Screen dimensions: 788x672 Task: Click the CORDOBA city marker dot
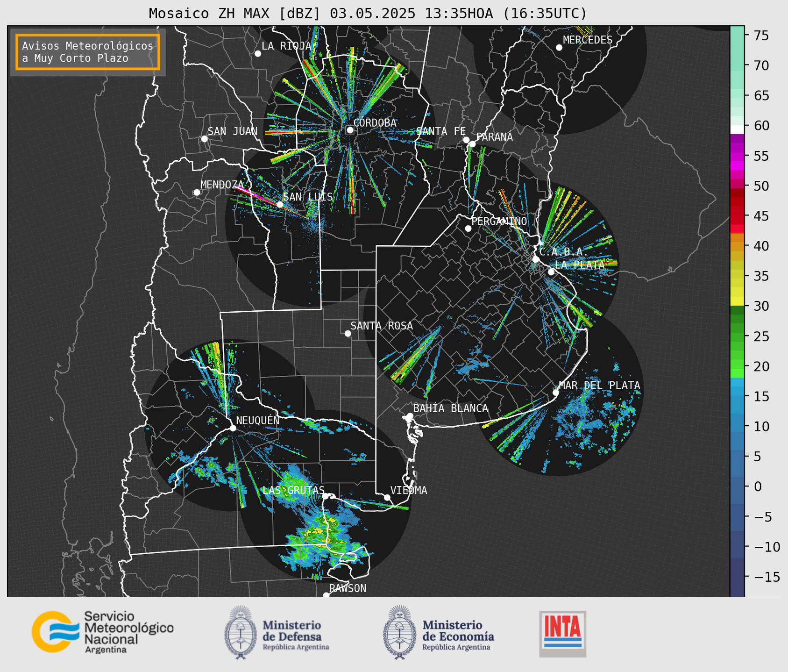tap(350, 130)
